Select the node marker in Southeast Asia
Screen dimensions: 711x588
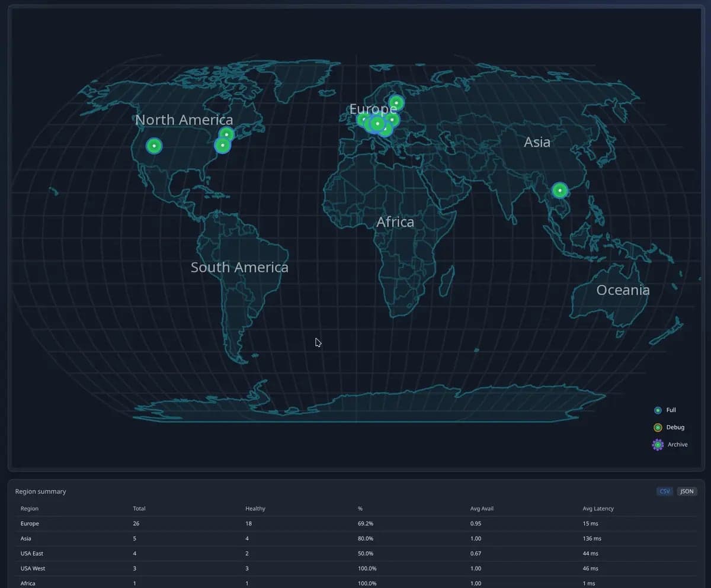pos(560,190)
